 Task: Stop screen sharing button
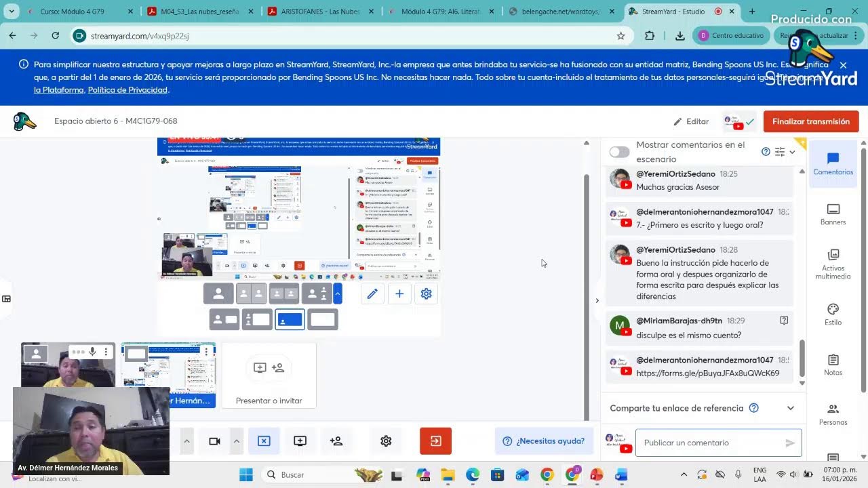pos(264,441)
